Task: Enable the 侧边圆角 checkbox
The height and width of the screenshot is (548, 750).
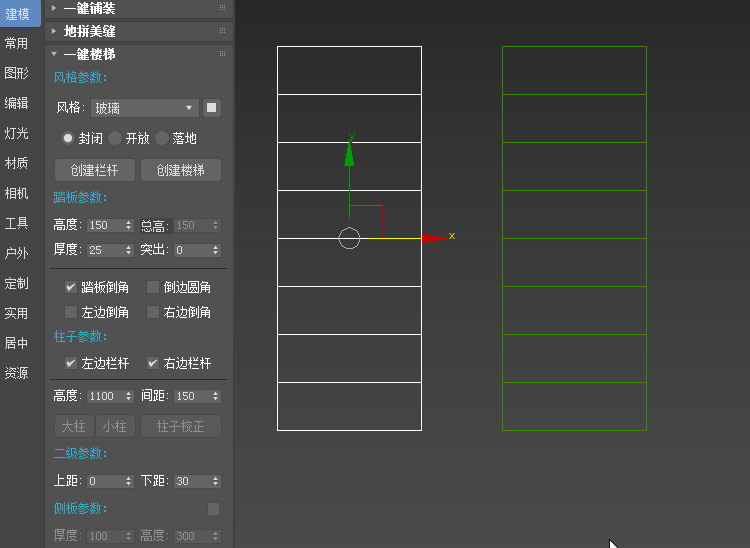Action: coord(153,287)
